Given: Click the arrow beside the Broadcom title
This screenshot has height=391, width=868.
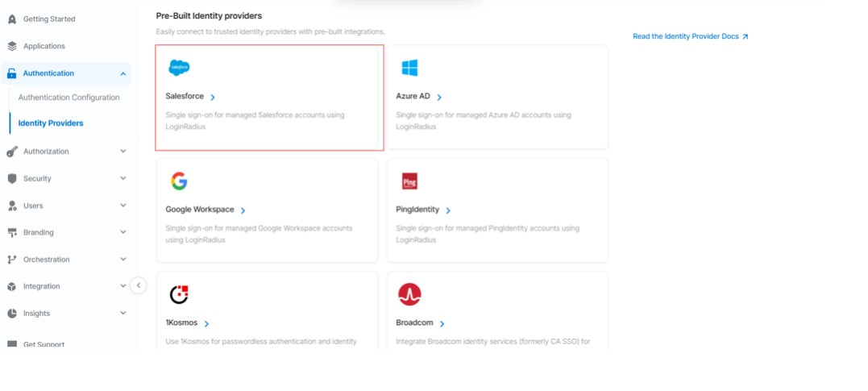Looking at the screenshot, I should [442, 324].
